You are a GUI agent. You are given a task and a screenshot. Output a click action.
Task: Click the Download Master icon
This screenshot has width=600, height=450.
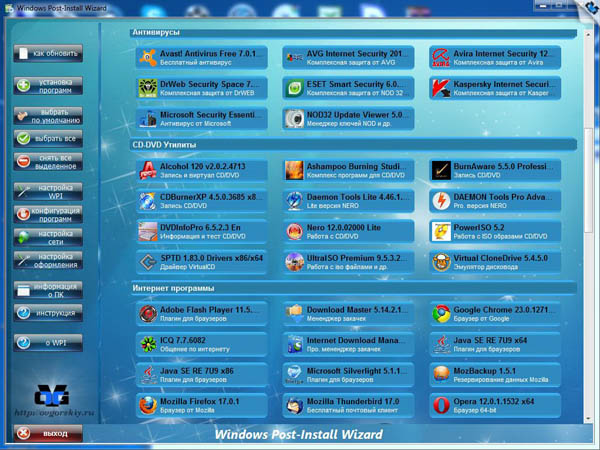click(295, 314)
